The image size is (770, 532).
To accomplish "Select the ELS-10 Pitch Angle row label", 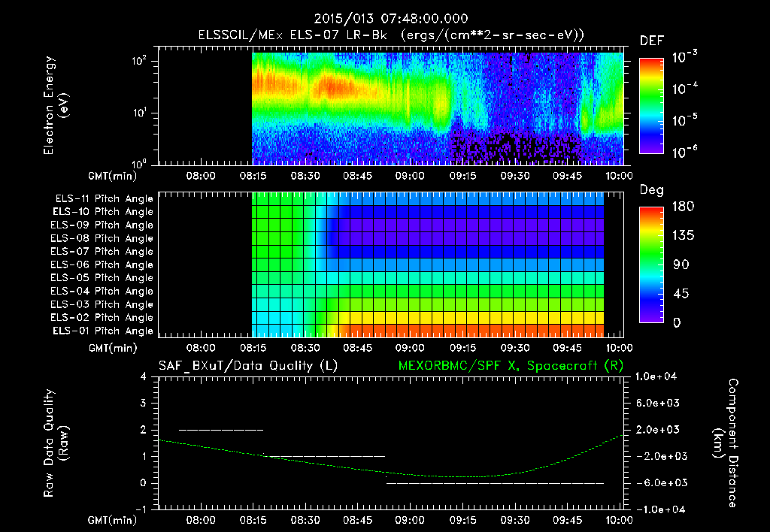I will (103, 212).
